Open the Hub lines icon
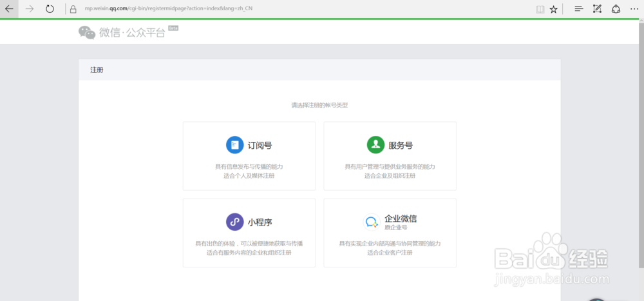644x301 pixels. pos(579,9)
